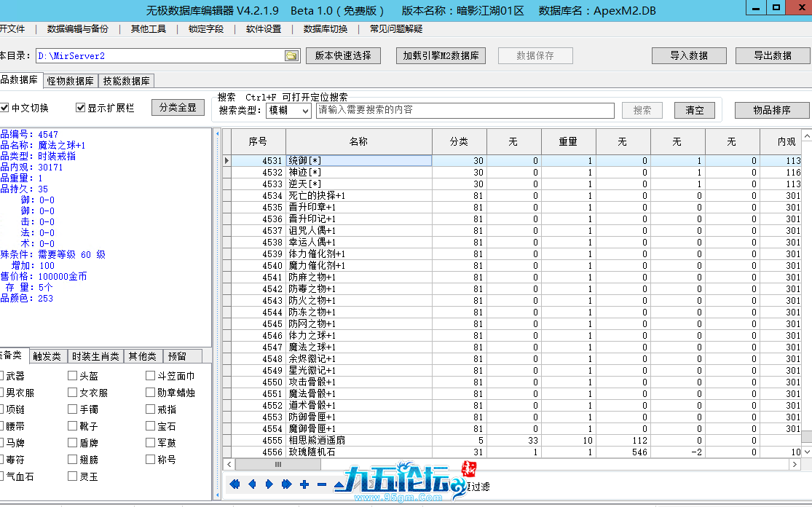Image resolution: width=812 pixels, height=507 pixels.
Task: Open the 软件设置 menu
Action: click(x=263, y=29)
